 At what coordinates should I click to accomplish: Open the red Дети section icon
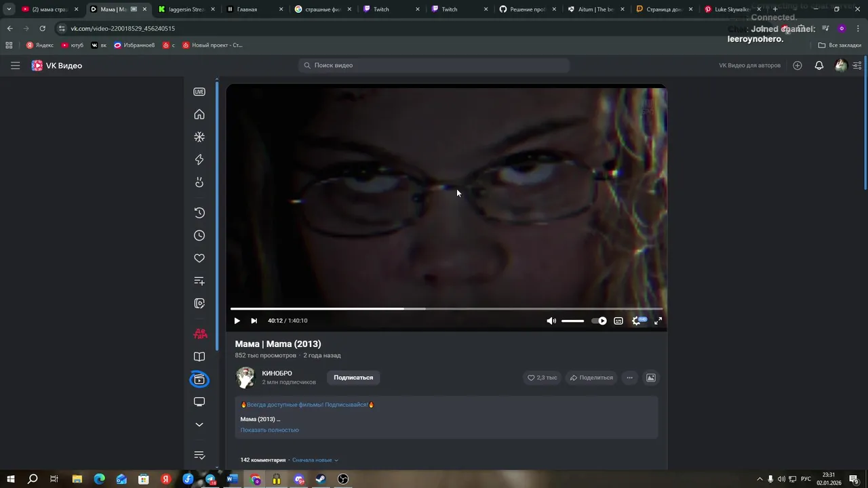(200, 333)
